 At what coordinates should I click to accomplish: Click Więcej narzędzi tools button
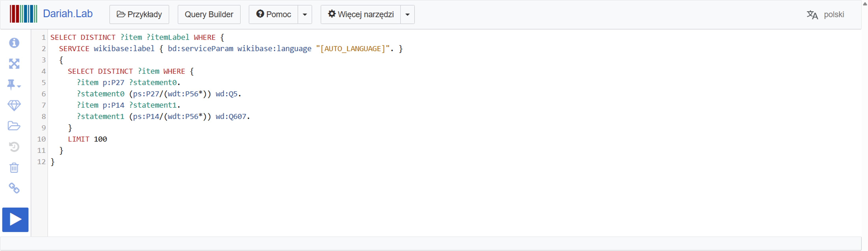coord(361,14)
